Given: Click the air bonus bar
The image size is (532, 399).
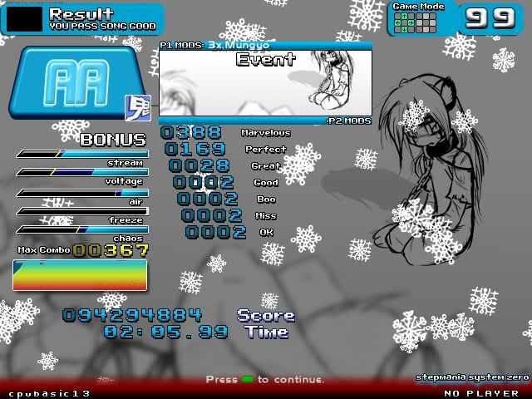Looking at the screenshot, I should tap(82, 194).
